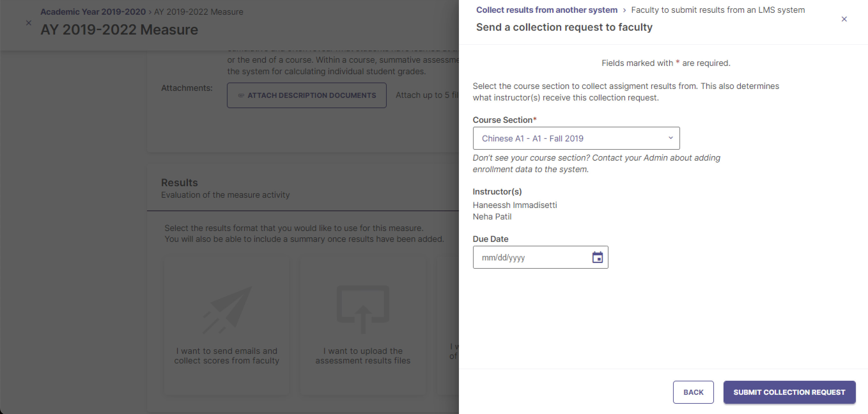Click Attach Description Documents button
This screenshot has width=868, height=414.
306,95
